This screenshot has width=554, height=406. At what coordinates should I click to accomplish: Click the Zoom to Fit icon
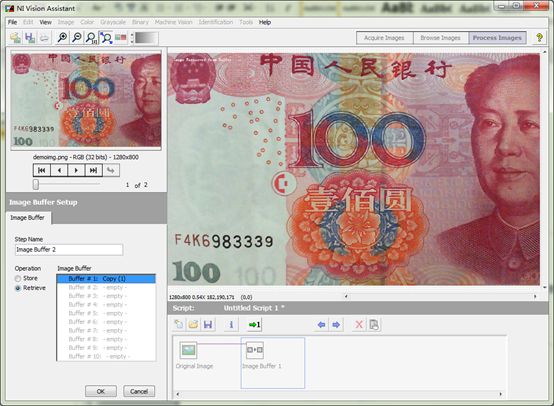106,37
